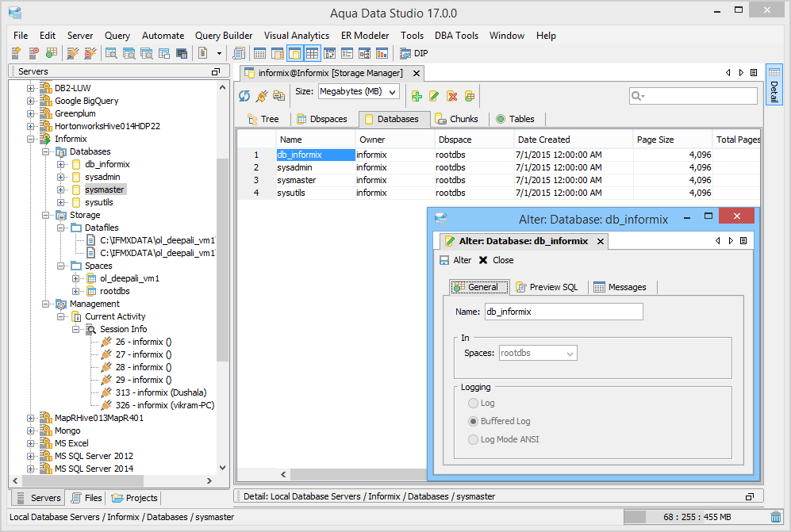This screenshot has height=532, width=791.
Task: Click the table with green circle toolbar icon
Action: click(52, 53)
